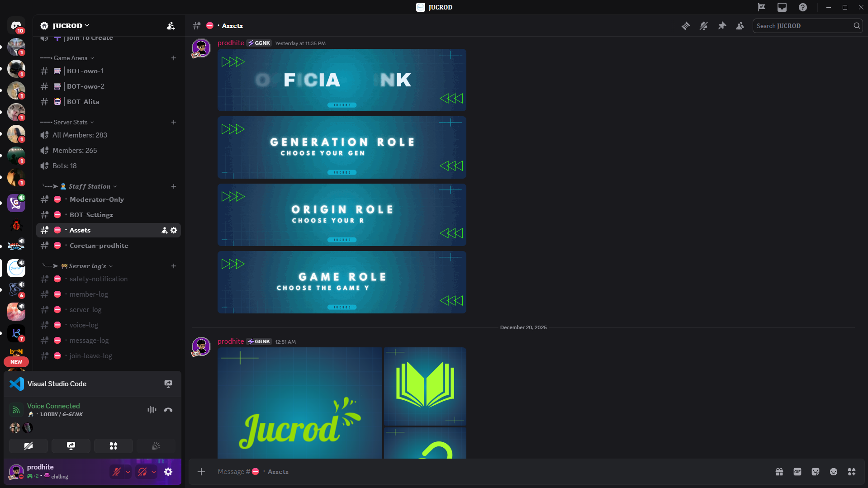Viewport: 868px width, 488px height.
Task: Add channel in Server Stats category
Action: pos(174,122)
